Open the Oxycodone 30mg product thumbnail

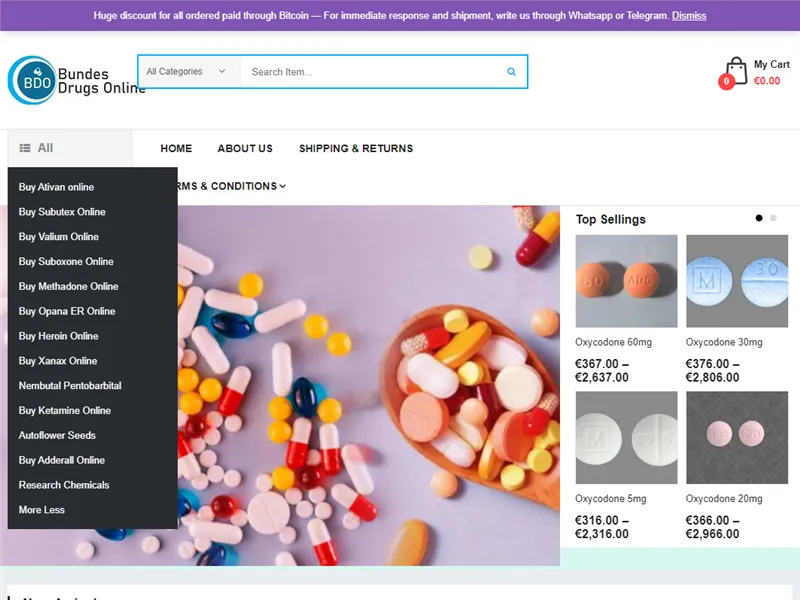[x=737, y=281]
